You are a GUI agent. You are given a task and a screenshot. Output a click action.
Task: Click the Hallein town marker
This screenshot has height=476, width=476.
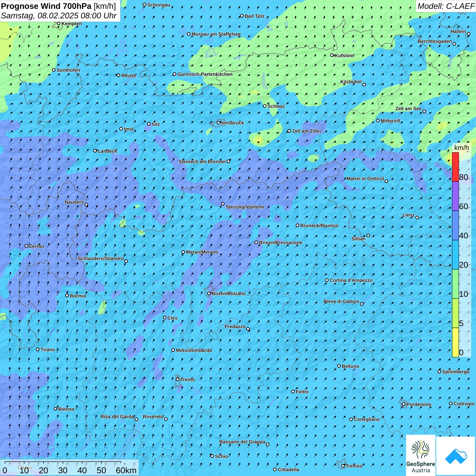469,34
